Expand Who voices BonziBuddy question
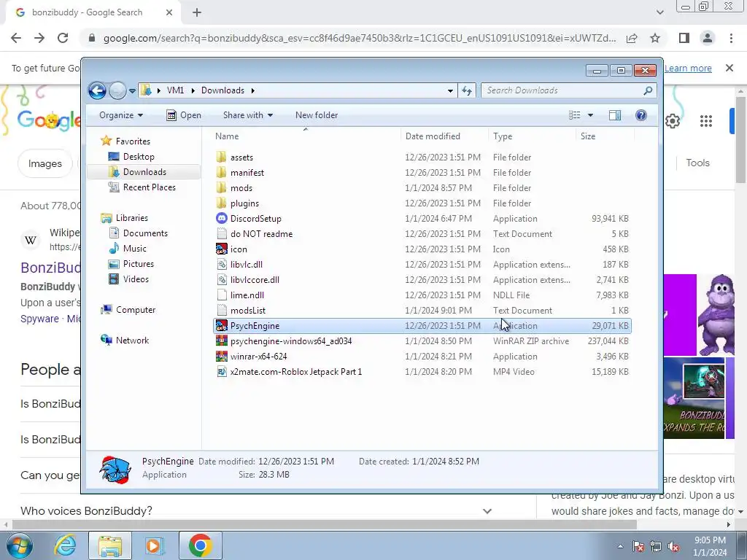This screenshot has height=560, width=747. click(x=487, y=511)
